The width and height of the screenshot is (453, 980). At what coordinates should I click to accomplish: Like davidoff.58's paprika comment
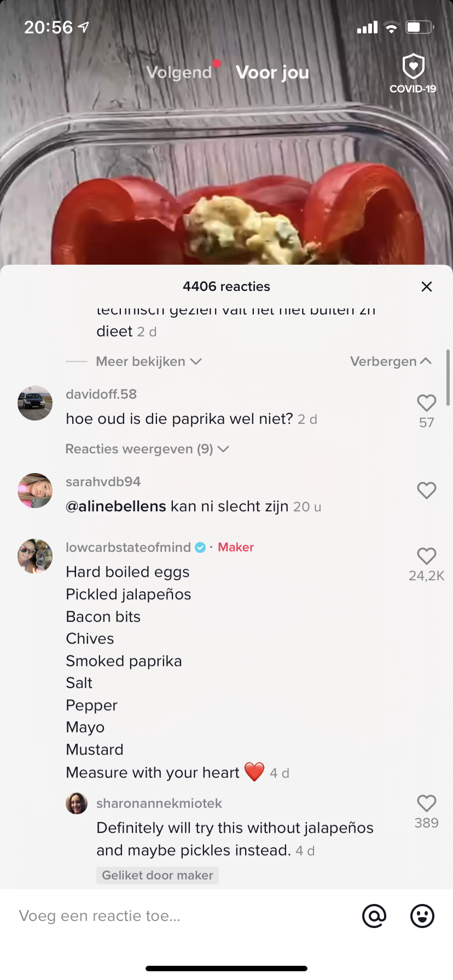(x=426, y=403)
